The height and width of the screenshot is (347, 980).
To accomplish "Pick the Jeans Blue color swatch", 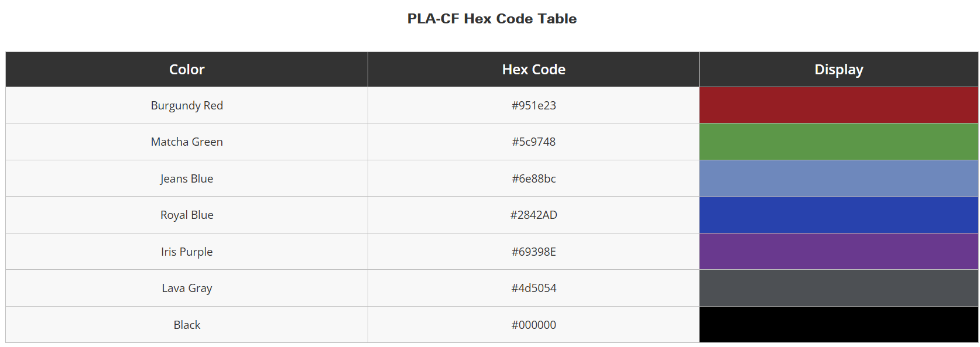I will pyautogui.click(x=838, y=178).
